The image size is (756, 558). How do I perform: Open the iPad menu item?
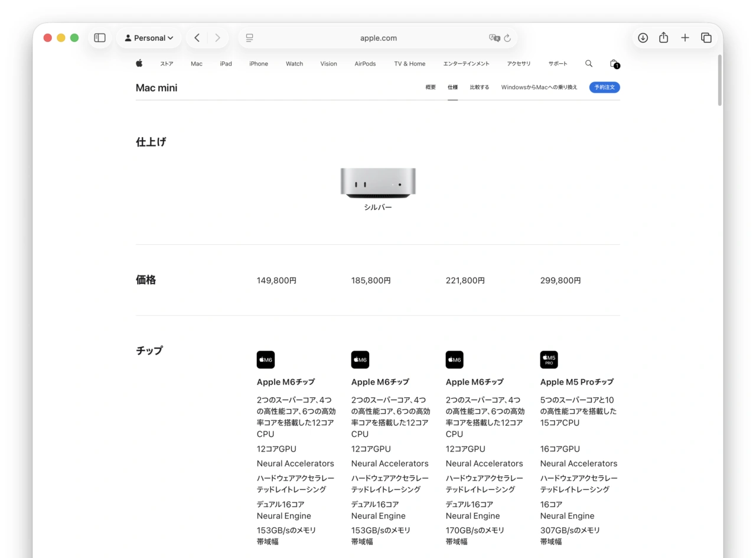coord(226,64)
